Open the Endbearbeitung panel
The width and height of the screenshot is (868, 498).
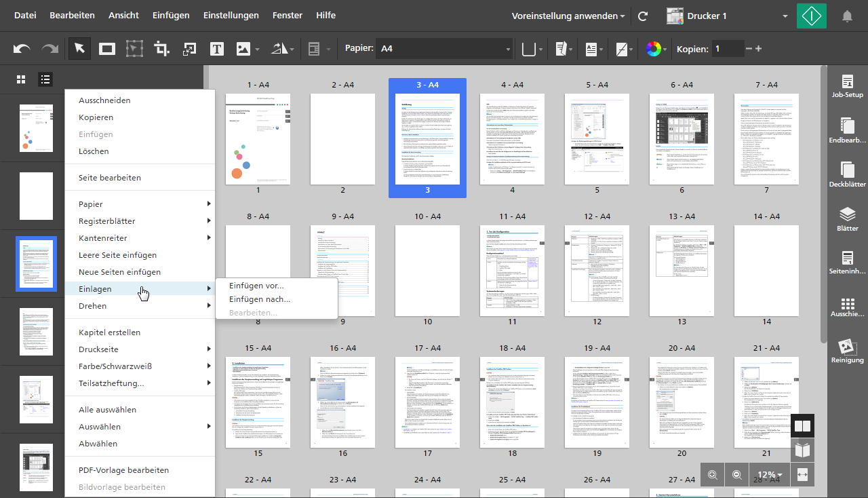pos(847,131)
